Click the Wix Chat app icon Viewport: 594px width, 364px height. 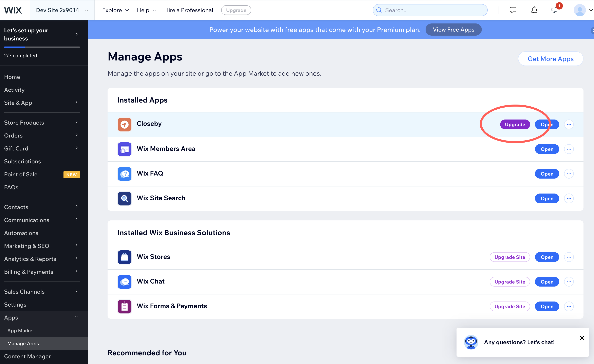[124, 281]
